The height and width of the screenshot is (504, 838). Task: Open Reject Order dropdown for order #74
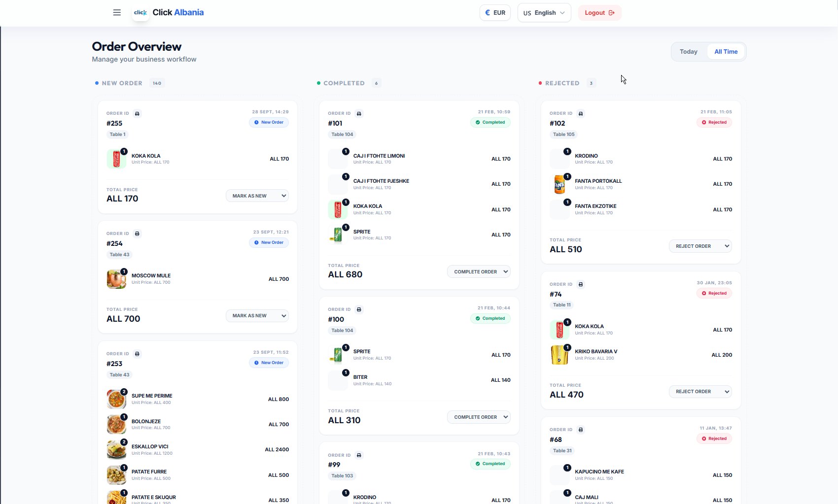700,392
